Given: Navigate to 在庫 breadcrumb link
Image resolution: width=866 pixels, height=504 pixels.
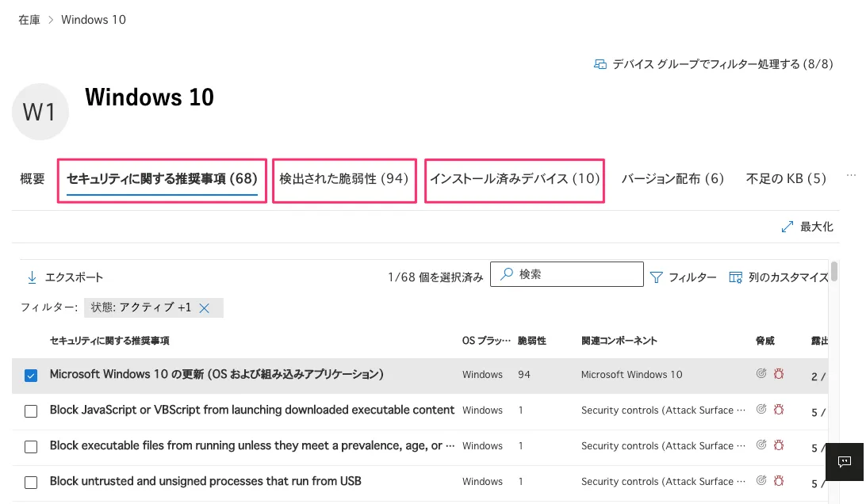Looking at the screenshot, I should tap(29, 20).
